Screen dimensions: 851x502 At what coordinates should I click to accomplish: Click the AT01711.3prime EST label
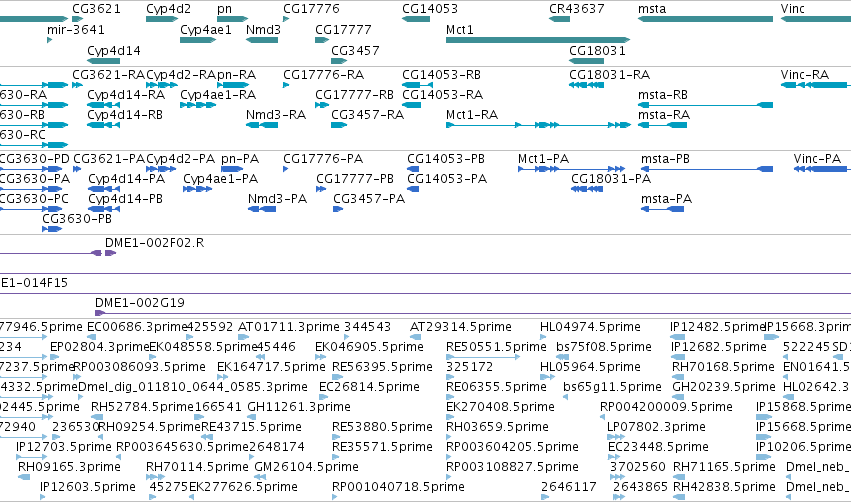tap(289, 327)
